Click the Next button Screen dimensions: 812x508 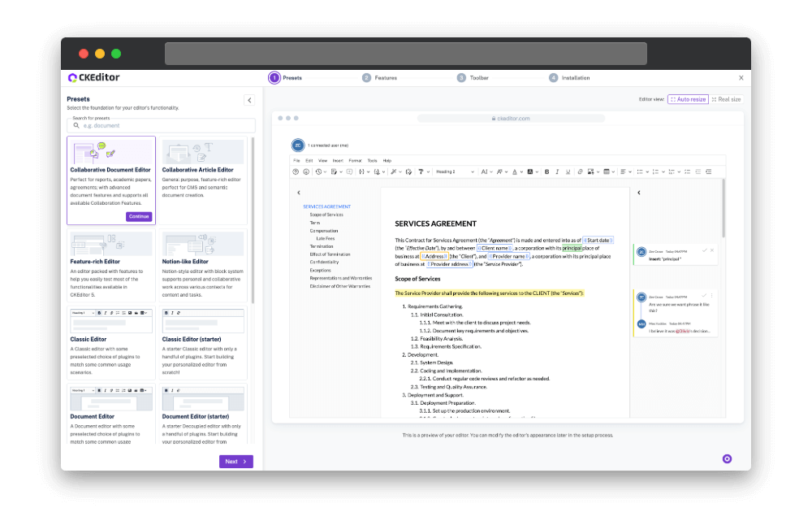pos(235,461)
